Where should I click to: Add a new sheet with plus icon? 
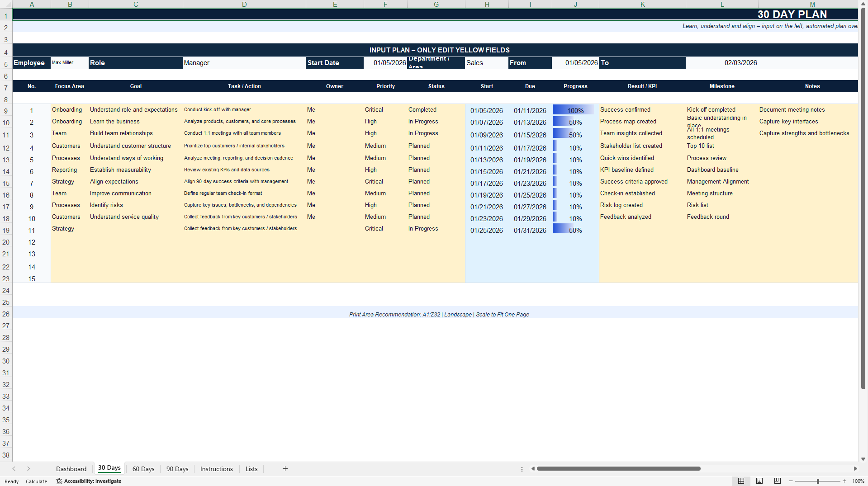tap(285, 469)
